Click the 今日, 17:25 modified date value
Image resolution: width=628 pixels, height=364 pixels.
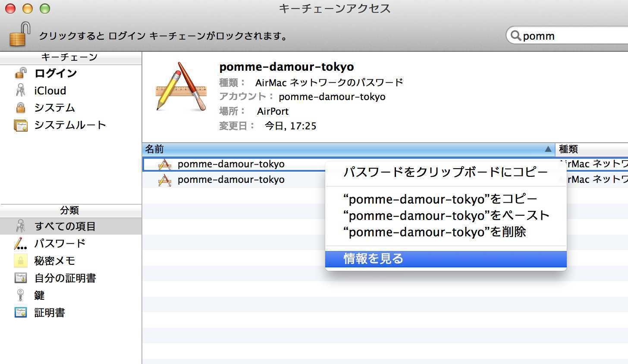(290, 126)
